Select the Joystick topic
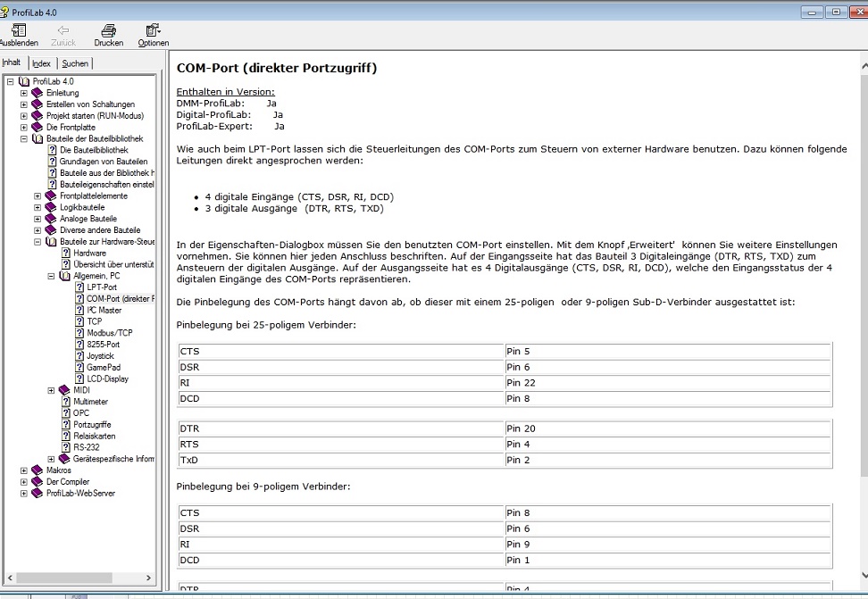The image size is (868, 599). click(x=100, y=356)
